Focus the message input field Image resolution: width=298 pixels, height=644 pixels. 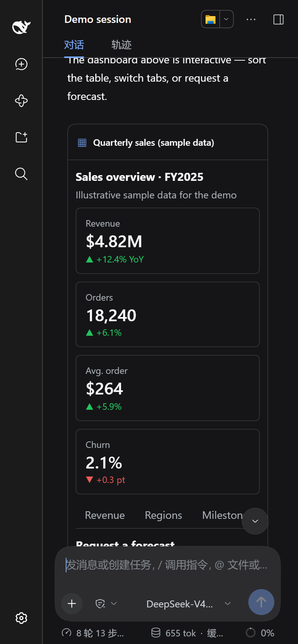coord(167,565)
